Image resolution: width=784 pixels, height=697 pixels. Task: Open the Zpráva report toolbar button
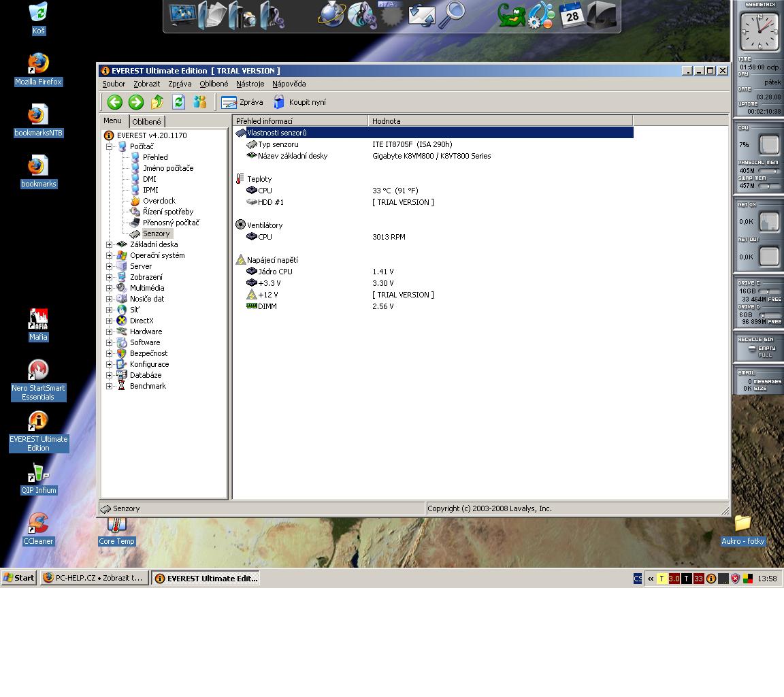(x=242, y=103)
